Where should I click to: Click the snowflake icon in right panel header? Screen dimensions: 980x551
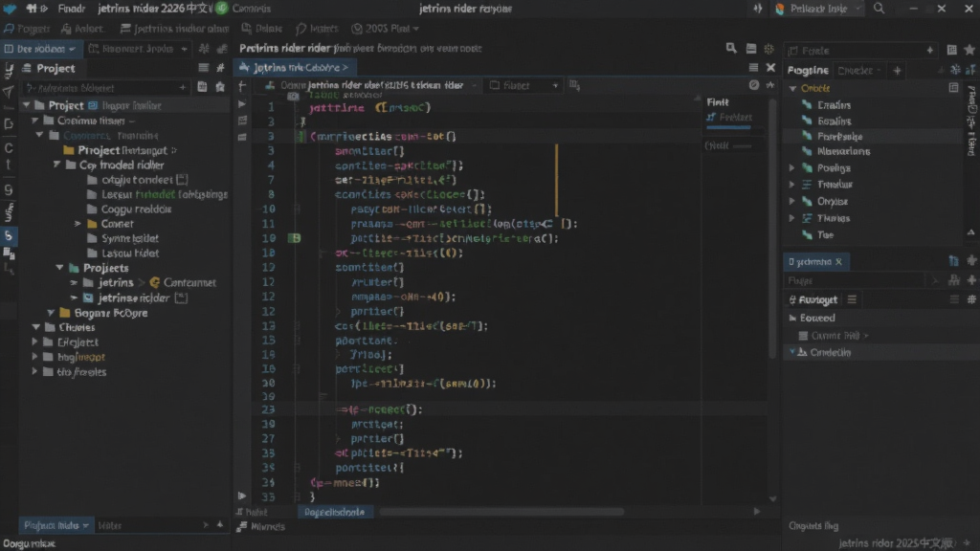(955, 70)
